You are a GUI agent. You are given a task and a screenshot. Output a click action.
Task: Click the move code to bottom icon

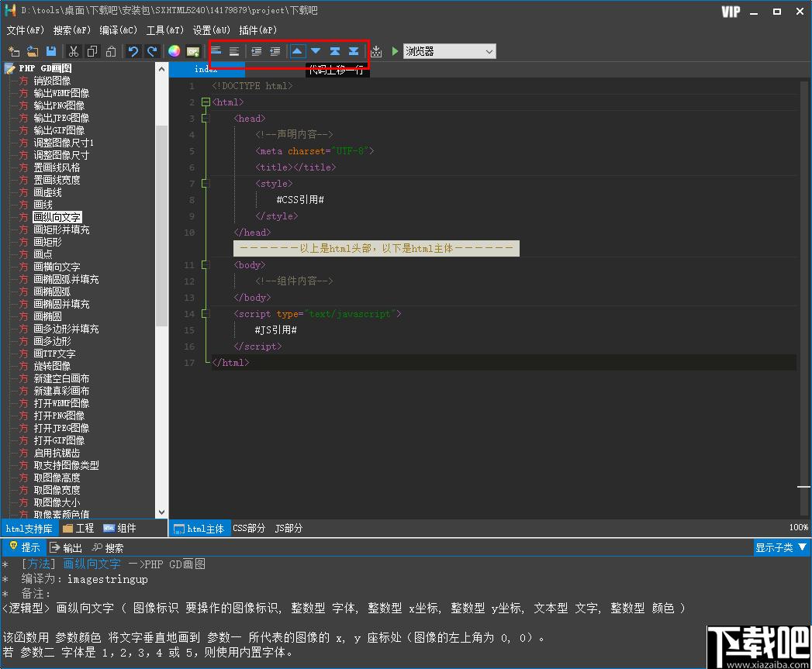354,50
